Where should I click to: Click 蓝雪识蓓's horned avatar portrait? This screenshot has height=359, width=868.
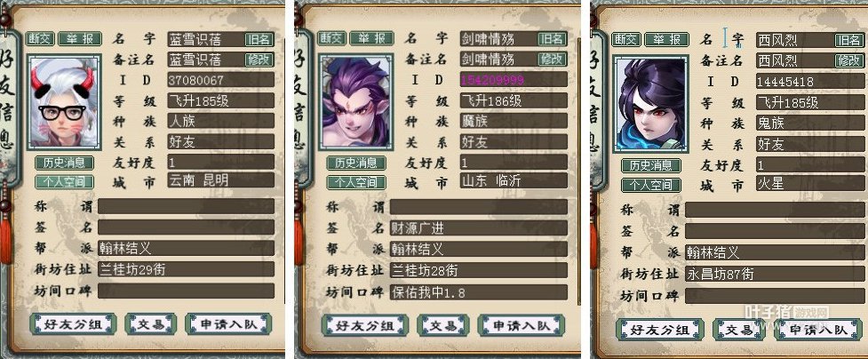pyautogui.click(x=64, y=102)
